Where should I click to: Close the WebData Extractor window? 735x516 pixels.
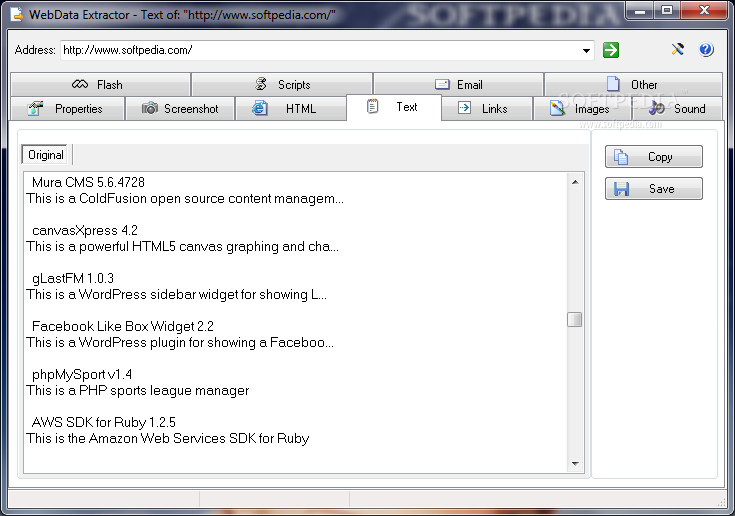click(704, 10)
